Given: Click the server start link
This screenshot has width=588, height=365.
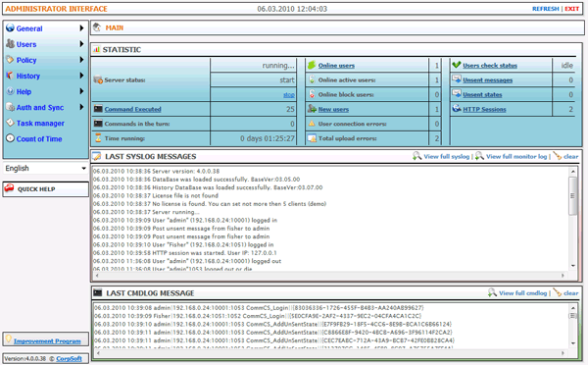Looking at the screenshot, I should [287, 80].
